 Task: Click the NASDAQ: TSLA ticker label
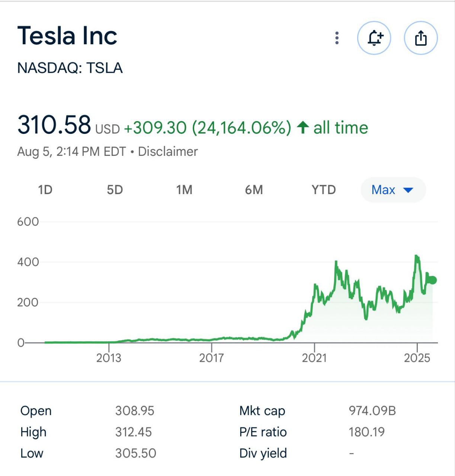coord(70,68)
